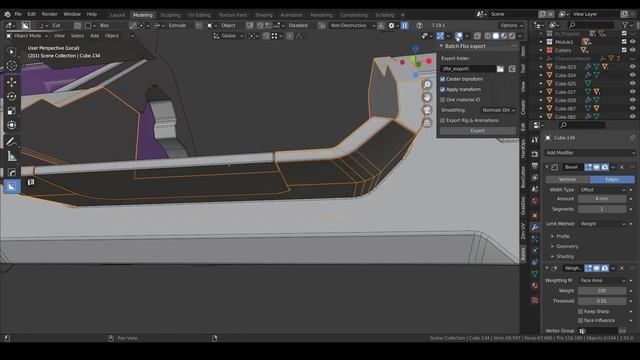Open the settings gear in top toolbar
The height and width of the screenshot is (360, 640).
point(392,25)
